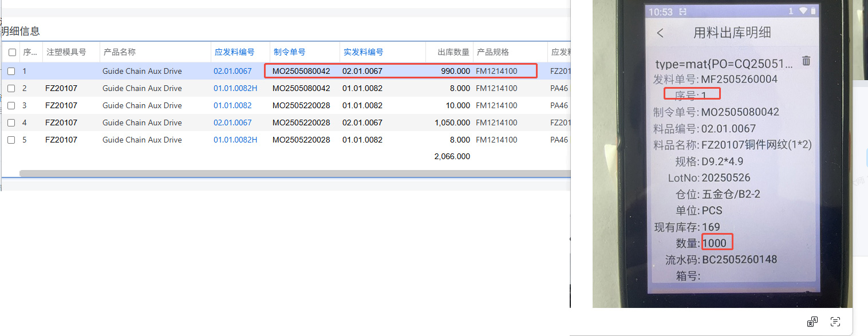Toggle the select-all checkbox in the table header

12,52
